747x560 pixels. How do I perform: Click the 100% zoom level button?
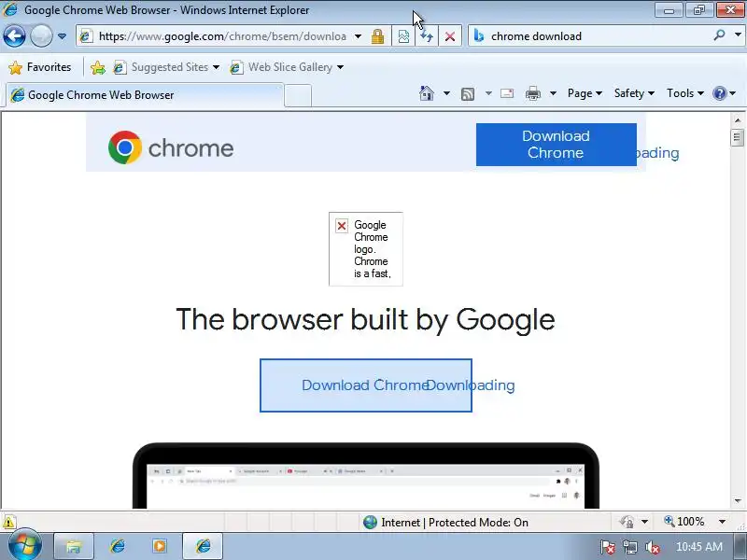(x=684, y=522)
